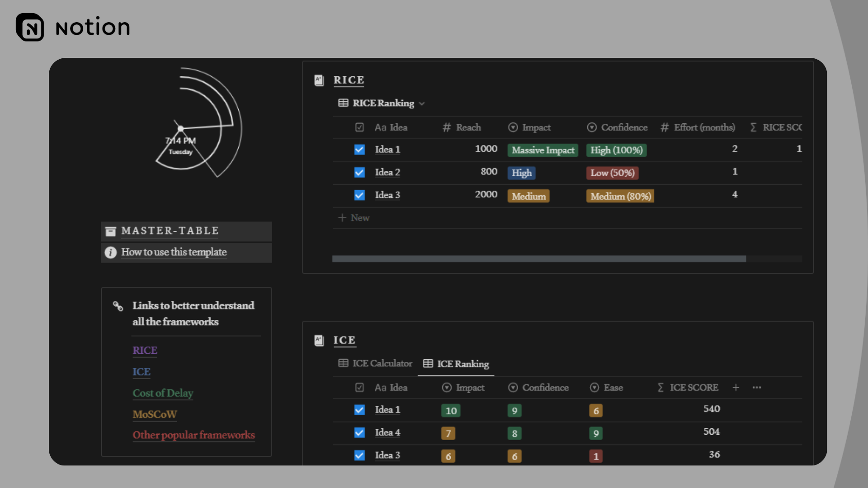Click the RICE Confidence select icon
The height and width of the screenshot is (488, 868).
(x=592, y=128)
